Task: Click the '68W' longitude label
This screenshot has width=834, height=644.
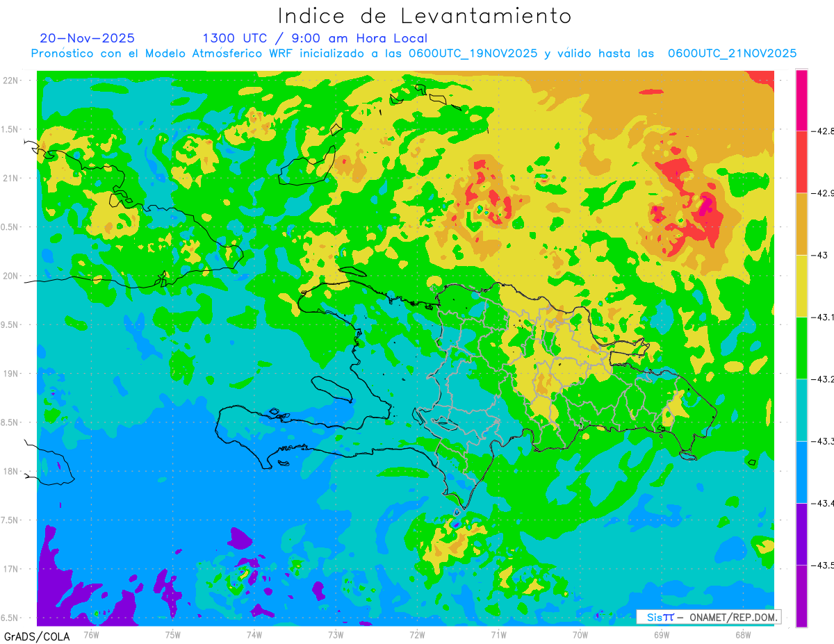Action: 743,634
